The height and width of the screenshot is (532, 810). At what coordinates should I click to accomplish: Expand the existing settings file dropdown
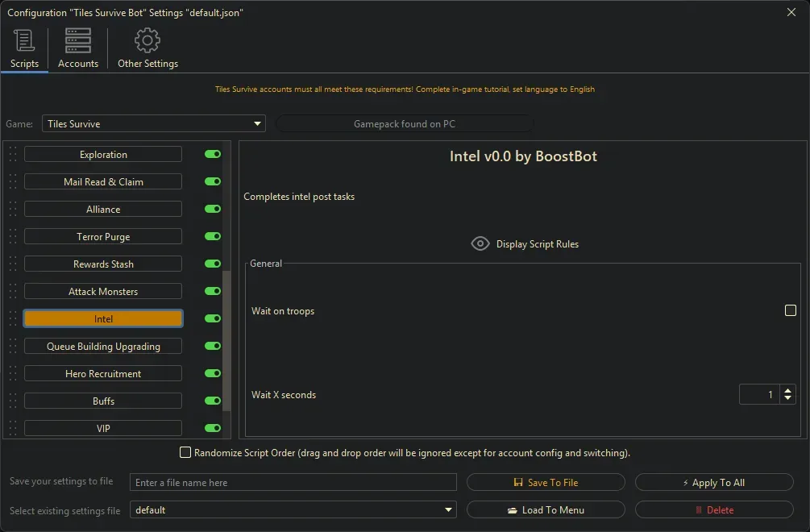point(293,510)
